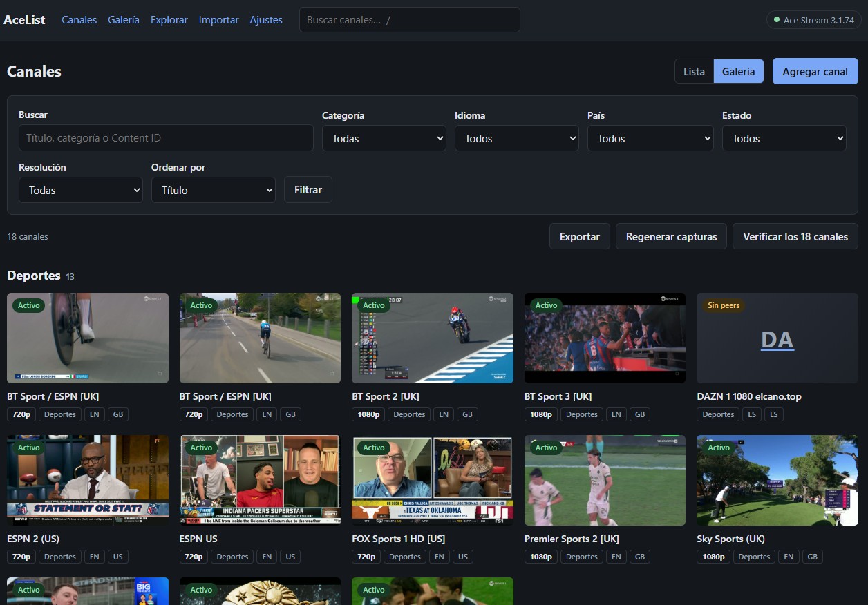Click the US tag under FOX Sports 1 HD
This screenshot has height=605, width=868.
tap(463, 557)
